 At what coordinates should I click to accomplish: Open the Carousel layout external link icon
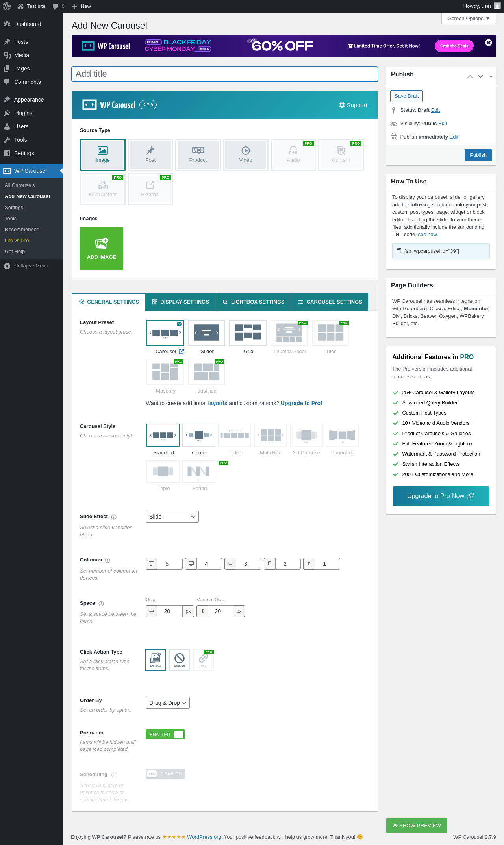[181, 351]
